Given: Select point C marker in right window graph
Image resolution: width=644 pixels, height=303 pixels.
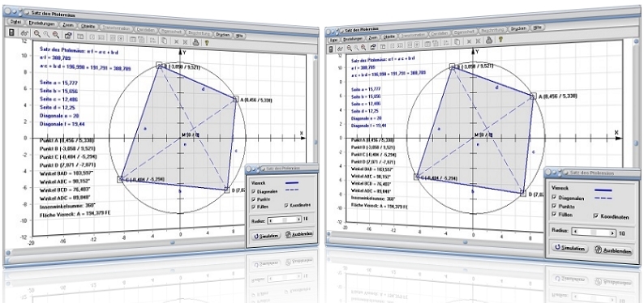Looking at the screenshot, I should pyautogui.click(x=417, y=177).
